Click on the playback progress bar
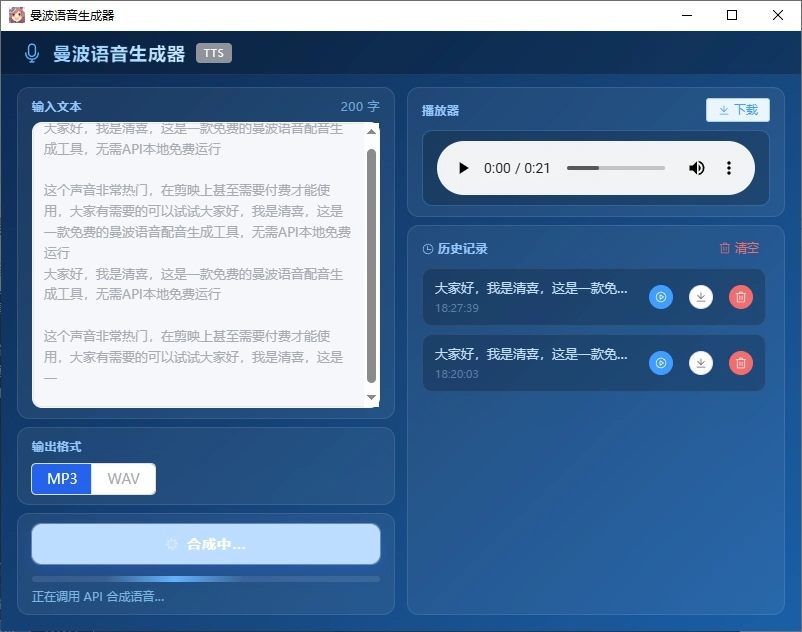This screenshot has width=802, height=632. [x=615, y=168]
